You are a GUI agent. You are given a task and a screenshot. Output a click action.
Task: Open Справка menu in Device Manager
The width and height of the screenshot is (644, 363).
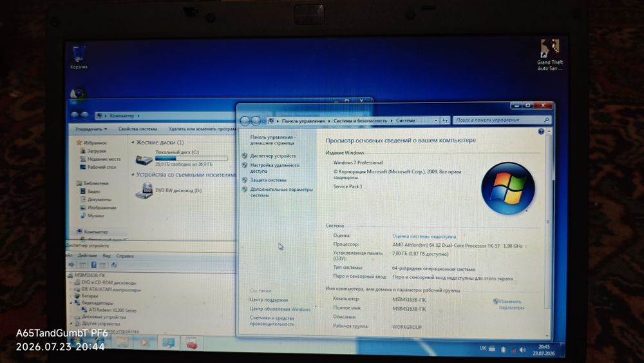click(x=124, y=256)
